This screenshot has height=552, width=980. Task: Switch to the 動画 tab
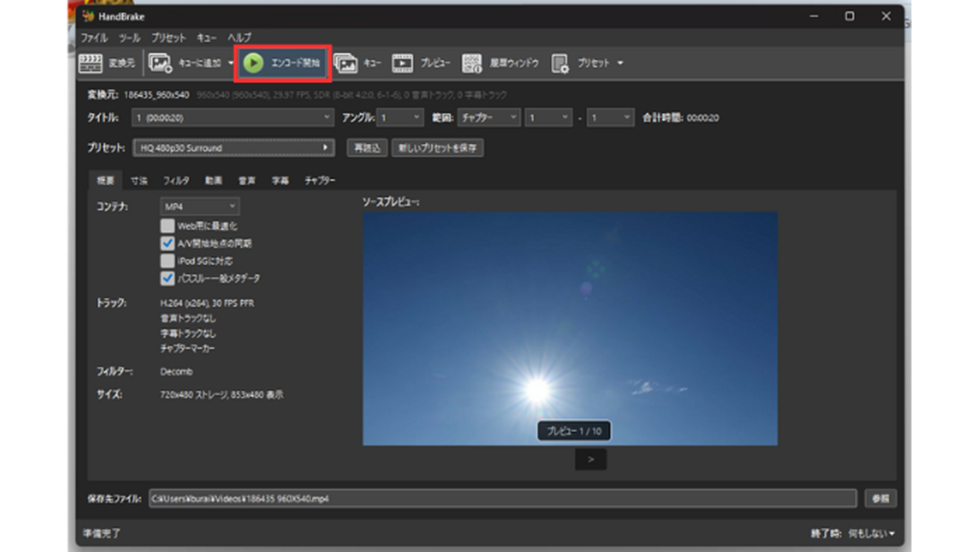[x=213, y=180]
